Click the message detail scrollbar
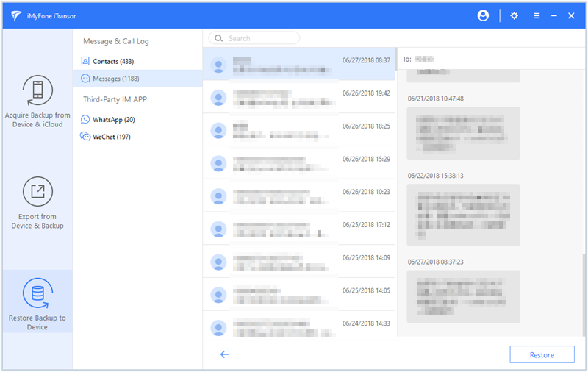This screenshot has width=588, height=372. click(x=584, y=293)
